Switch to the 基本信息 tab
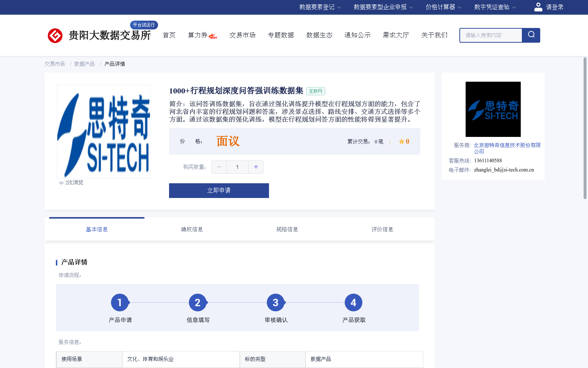Viewport: 588px width, 368px height. click(97, 229)
